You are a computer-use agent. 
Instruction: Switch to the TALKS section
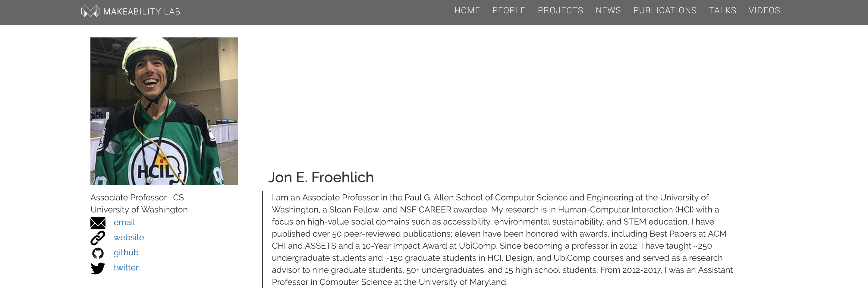pos(722,11)
